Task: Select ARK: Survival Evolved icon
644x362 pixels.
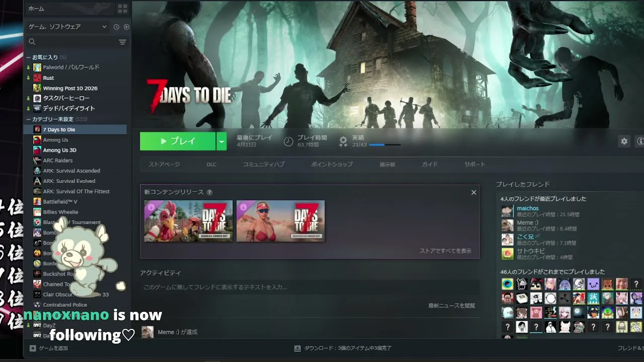Action: 37,181
